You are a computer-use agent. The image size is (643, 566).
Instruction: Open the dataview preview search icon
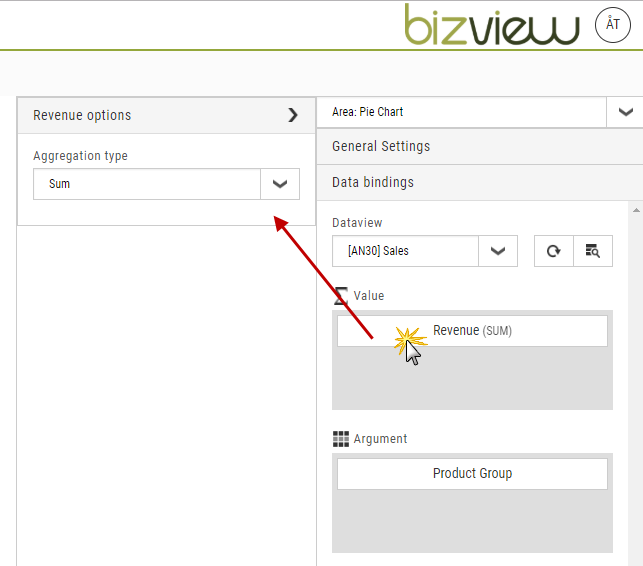tap(593, 251)
